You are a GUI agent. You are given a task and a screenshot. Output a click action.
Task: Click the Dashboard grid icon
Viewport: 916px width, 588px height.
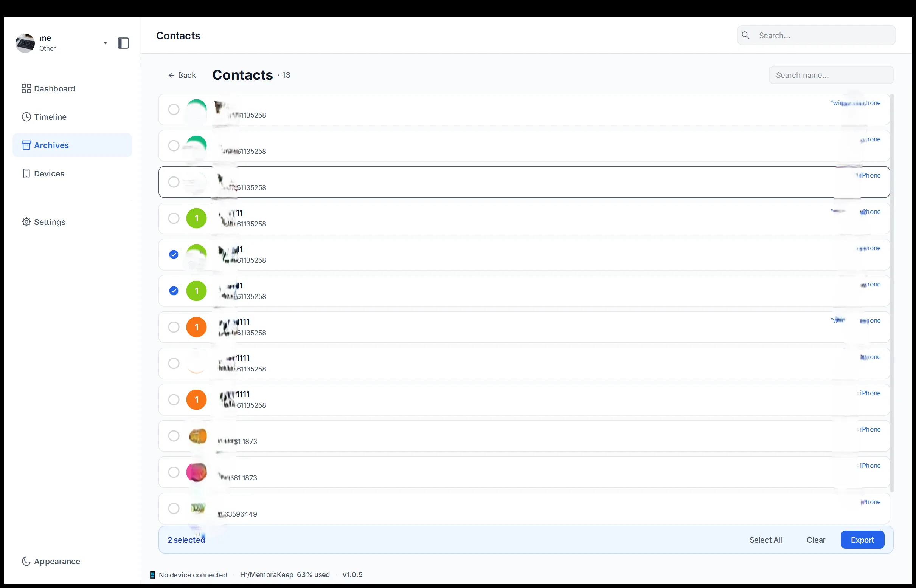[26, 88]
